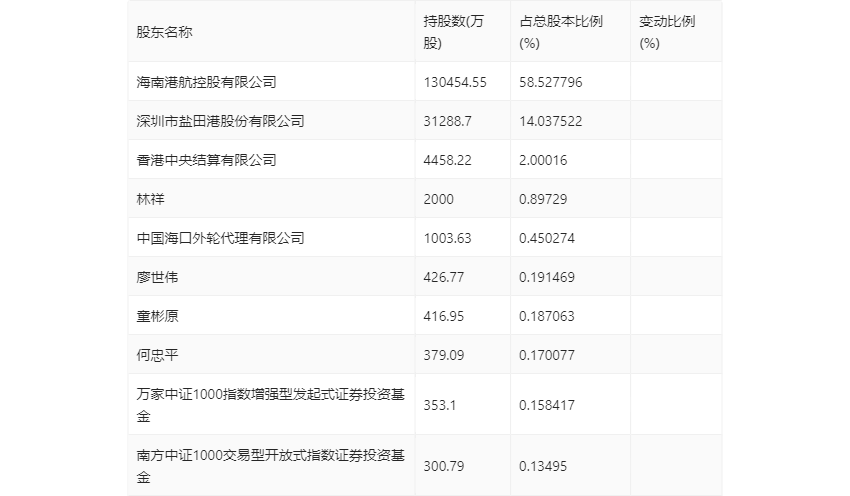Select the value 426.77

point(443,278)
